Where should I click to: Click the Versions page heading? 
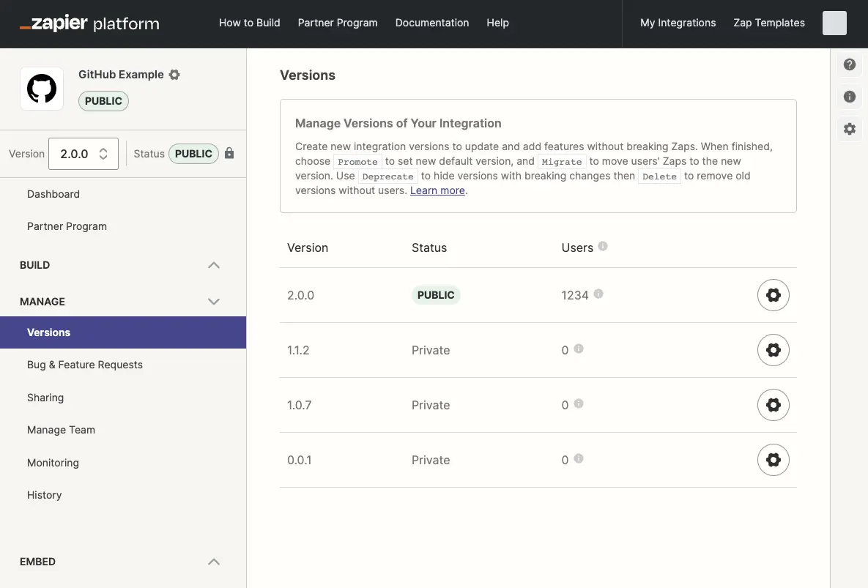pyautogui.click(x=307, y=75)
